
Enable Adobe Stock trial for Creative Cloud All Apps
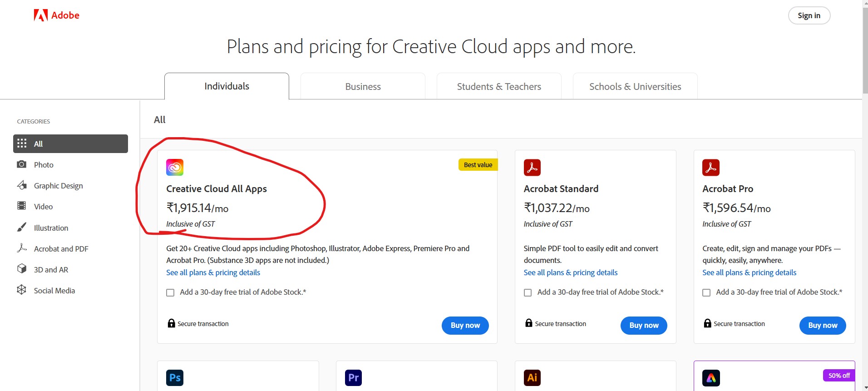click(170, 292)
